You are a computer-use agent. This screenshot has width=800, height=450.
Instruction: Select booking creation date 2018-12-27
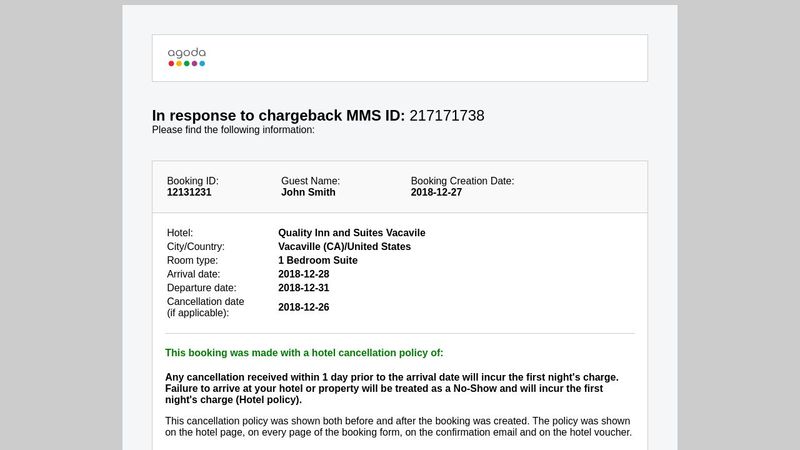tap(436, 192)
